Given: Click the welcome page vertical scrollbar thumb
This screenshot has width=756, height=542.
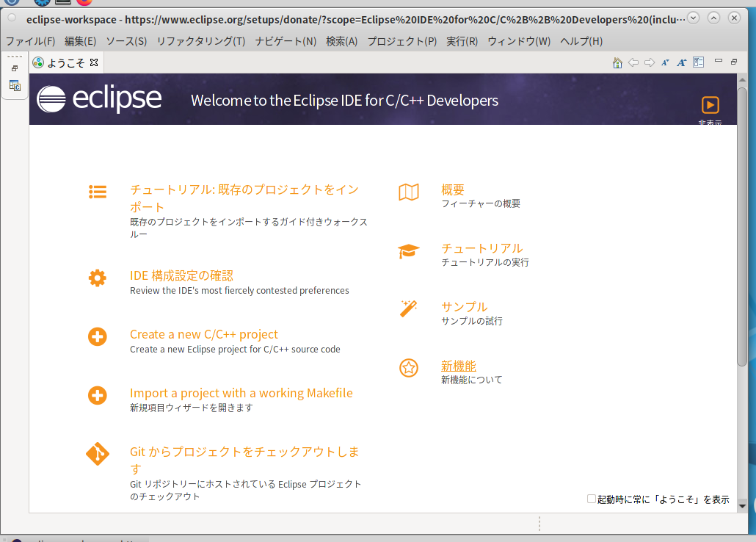Looking at the screenshot, I should [x=742, y=227].
